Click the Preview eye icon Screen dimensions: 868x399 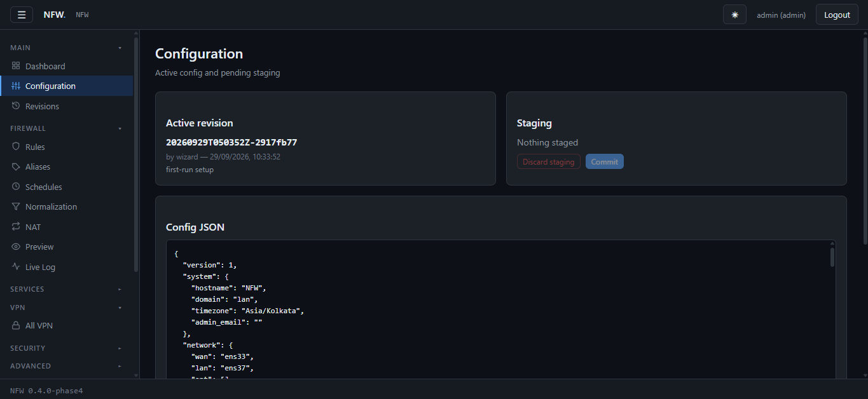point(16,247)
